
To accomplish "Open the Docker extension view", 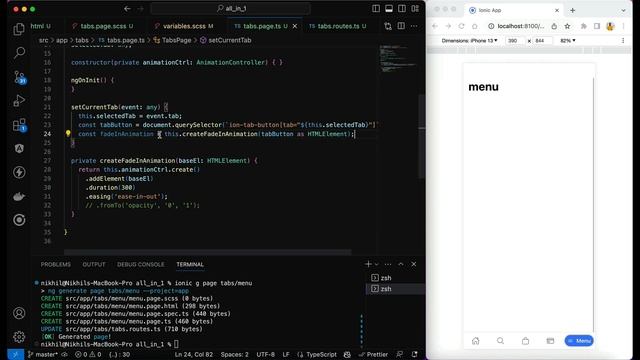I will click(x=19, y=196).
